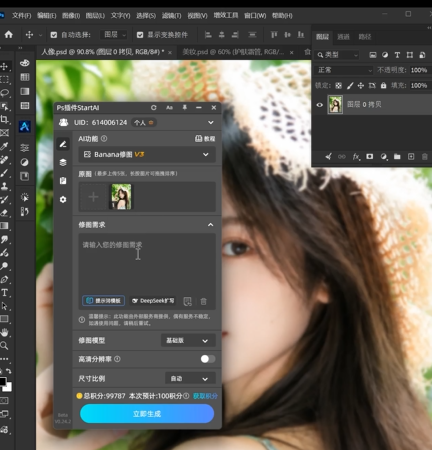Toggle lock image pixels brush icon
This screenshot has width=432, height=450.
click(350, 86)
